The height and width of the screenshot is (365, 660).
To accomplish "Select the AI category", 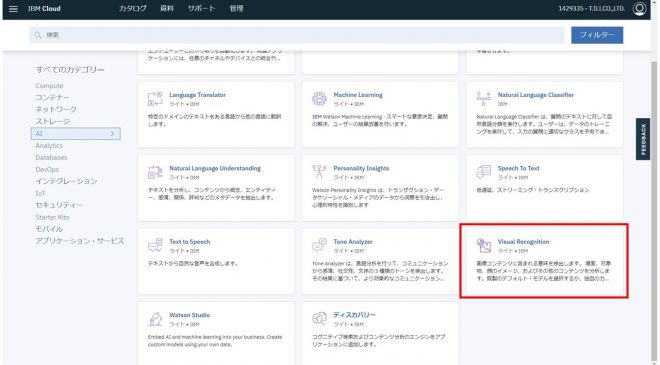I will pyautogui.click(x=76, y=133).
